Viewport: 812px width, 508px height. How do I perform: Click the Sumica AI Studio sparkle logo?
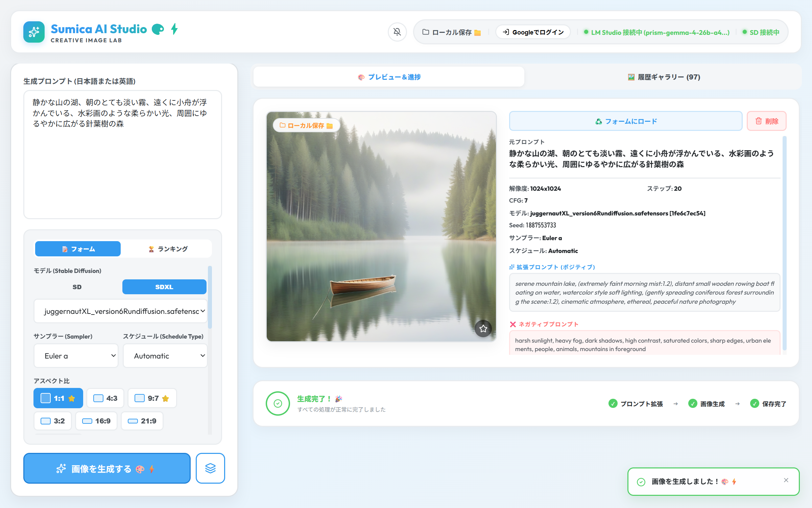pos(34,32)
